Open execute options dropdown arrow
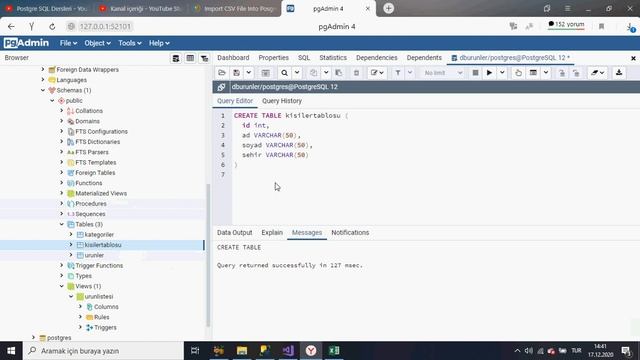Viewport: 640px width, 360px height. point(502,73)
